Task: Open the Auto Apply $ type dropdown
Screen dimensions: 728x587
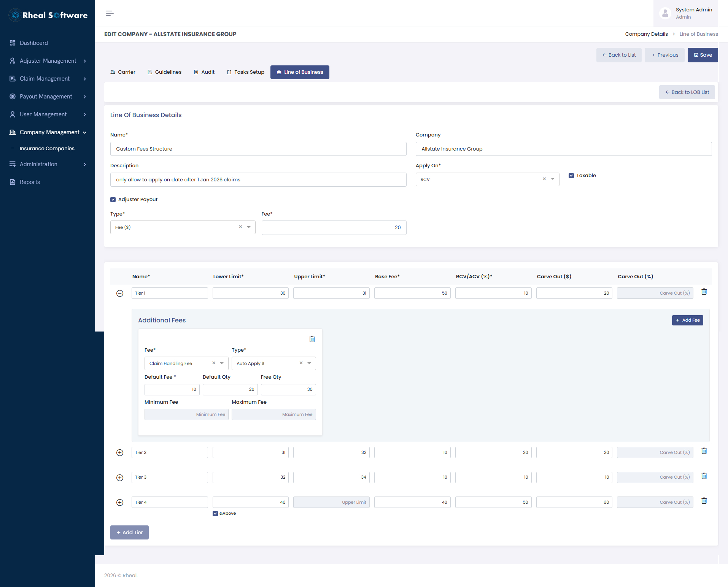Action: click(x=274, y=363)
